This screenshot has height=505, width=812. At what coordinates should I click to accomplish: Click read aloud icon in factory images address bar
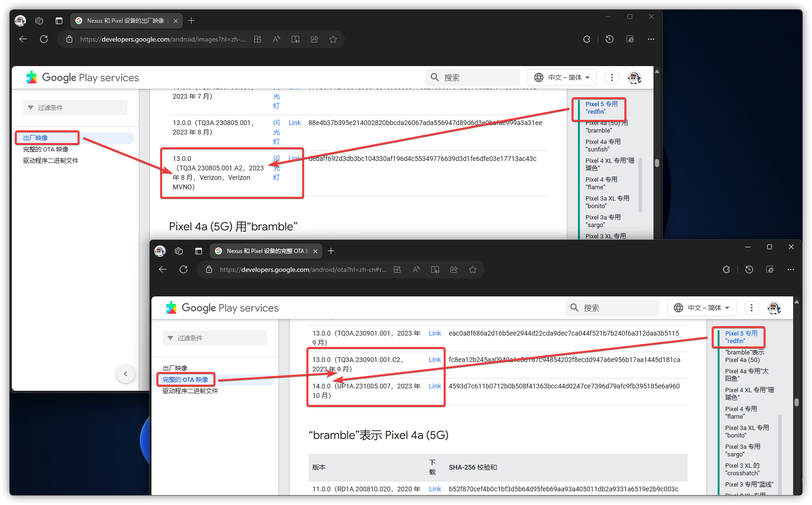pos(276,39)
